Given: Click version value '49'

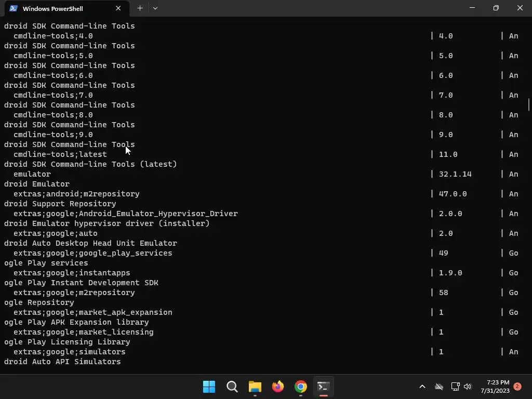Looking at the screenshot, I should pos(444,253).
